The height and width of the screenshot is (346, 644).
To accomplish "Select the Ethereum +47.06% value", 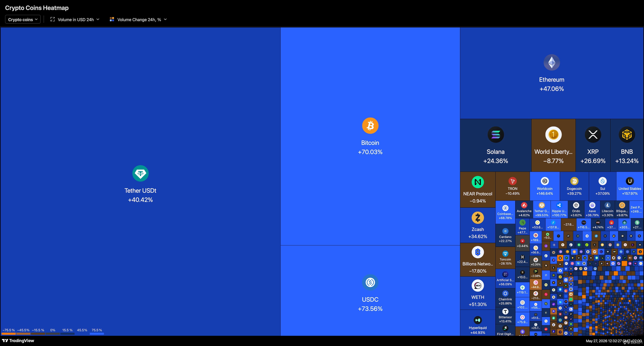I will 552,89.
